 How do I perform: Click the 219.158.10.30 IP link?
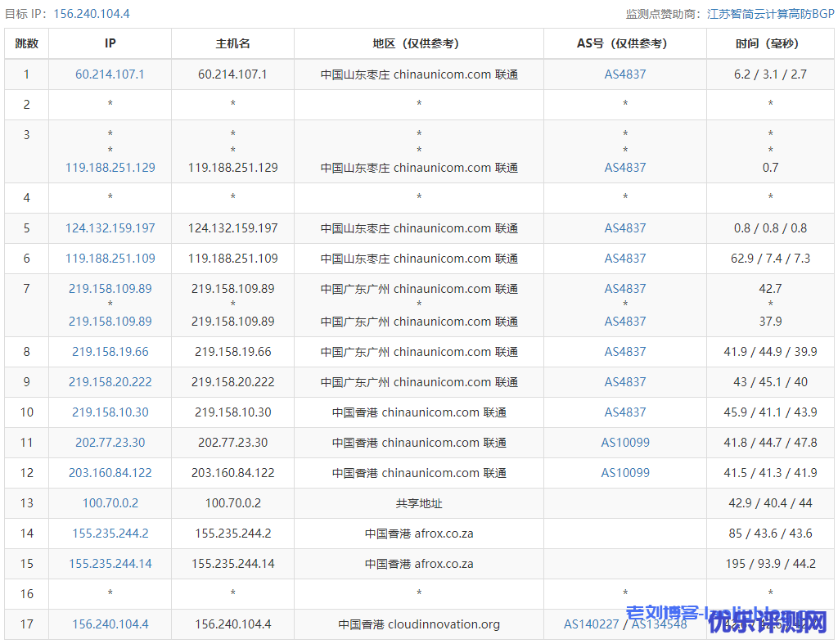110,412
